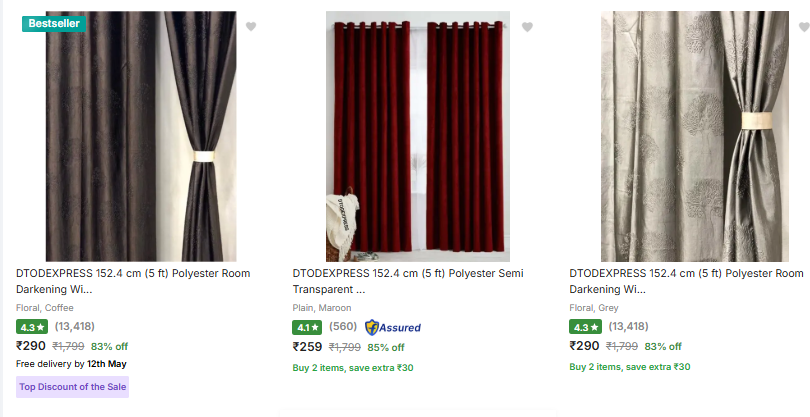Viewport: 810px width, 417px height.
Task: Open the Grey Room Darkening curtain title
Action: pyautogui.click(x=687, y=281)
